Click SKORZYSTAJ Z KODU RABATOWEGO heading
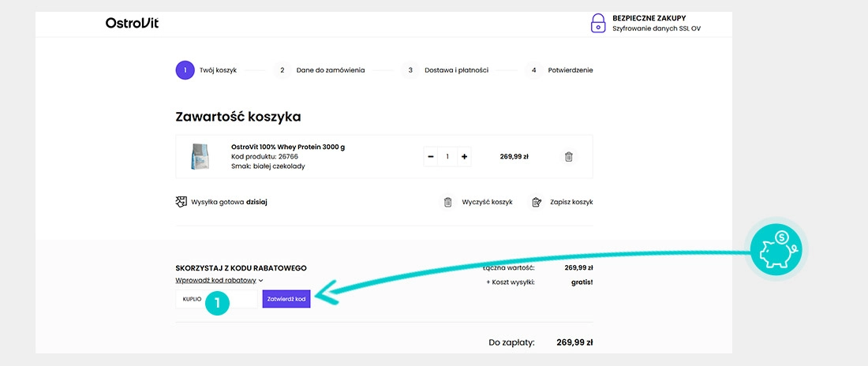Viewport: 868px width, 366px height. (x=241, y=268)
